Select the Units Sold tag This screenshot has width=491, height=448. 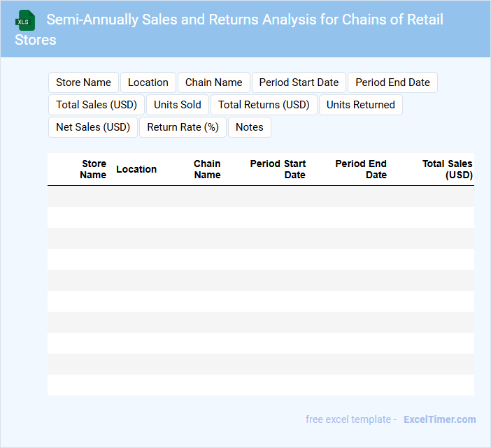178,105
